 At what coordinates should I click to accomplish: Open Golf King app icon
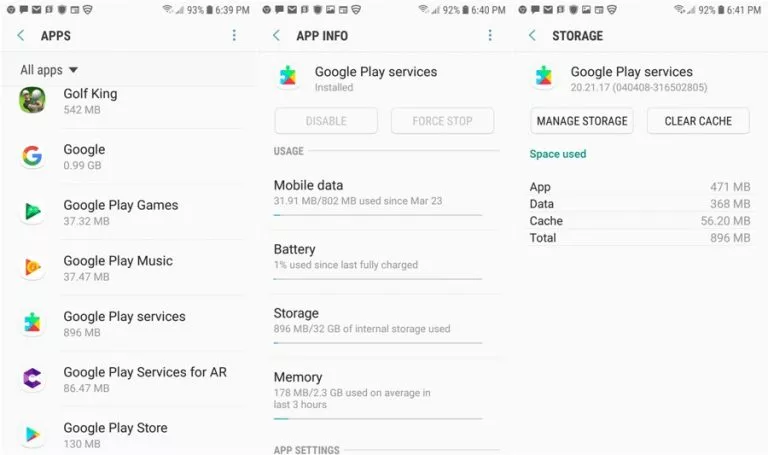32,100
